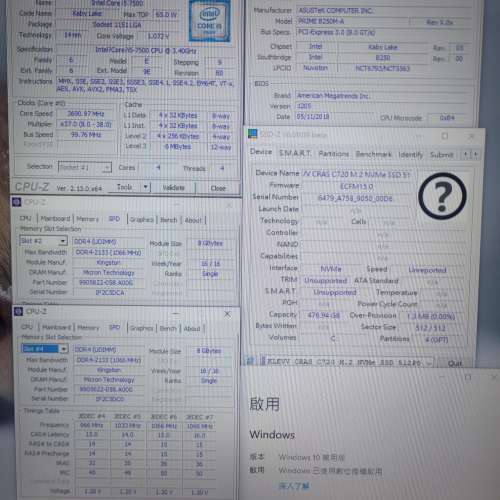Click the ASUSTeK COMPUTER INC. manufacturer field

(384, 10)
